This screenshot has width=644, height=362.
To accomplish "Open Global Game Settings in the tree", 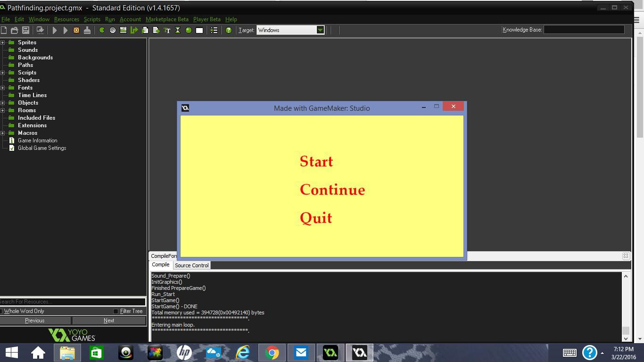I will point(42,148).
